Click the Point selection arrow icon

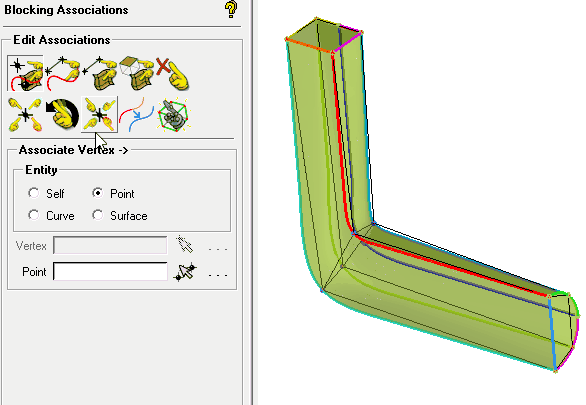pos(185,272)
